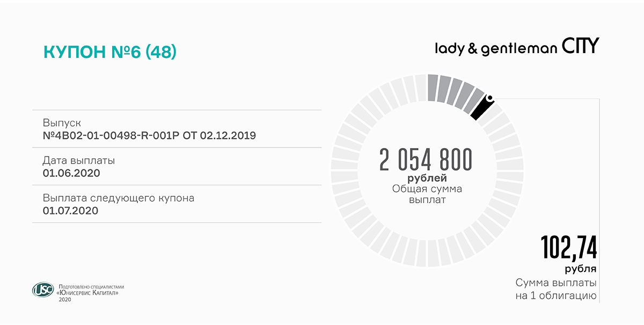This screenshot has width=644, height=325.
Task: Click the Сумма выплаты на 1 облигацию caption
Action: tap(556, 289)
